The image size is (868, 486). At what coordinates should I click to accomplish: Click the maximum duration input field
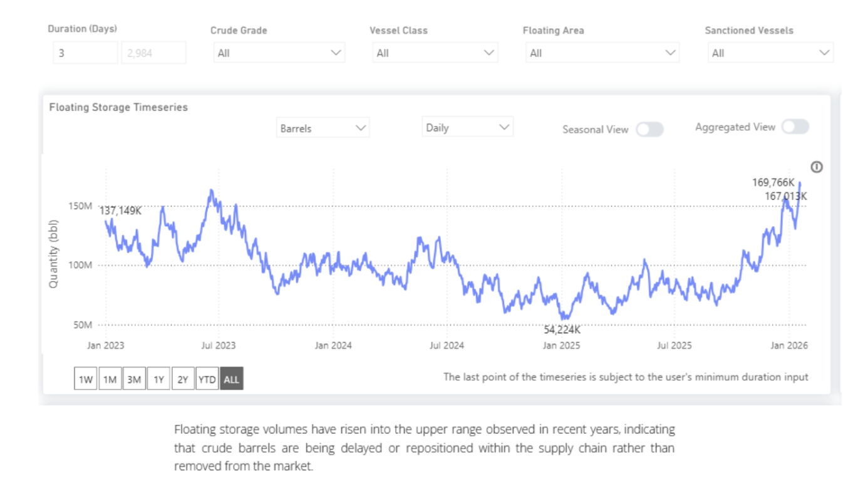[153, 53]
